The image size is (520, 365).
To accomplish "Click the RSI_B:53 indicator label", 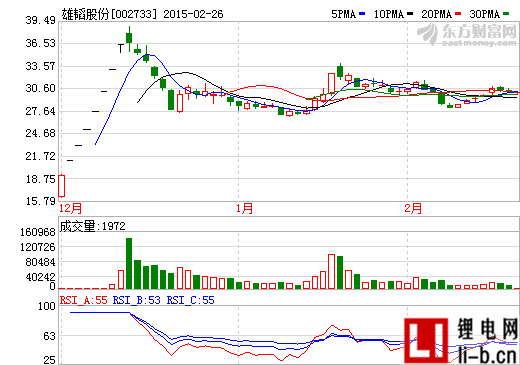I will [137, 300].
